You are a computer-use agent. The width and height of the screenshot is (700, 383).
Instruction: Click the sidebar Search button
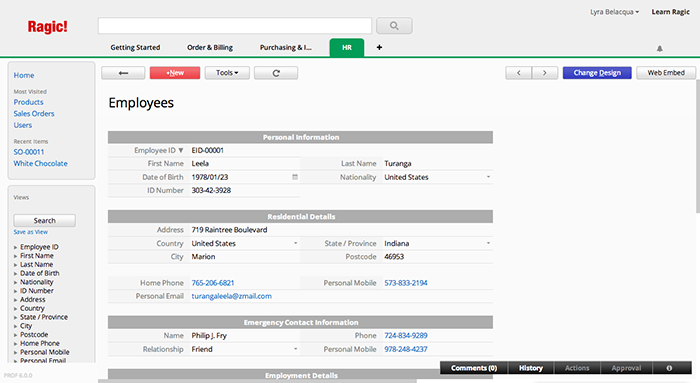click(45, 221)
